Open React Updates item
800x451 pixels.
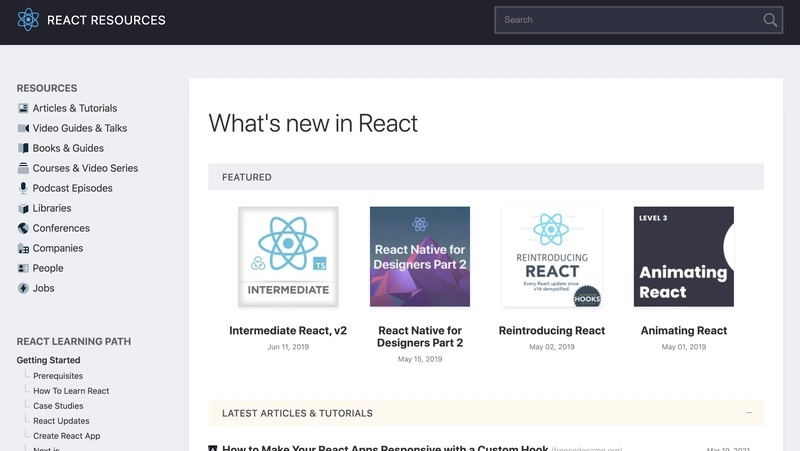(61, 421)
